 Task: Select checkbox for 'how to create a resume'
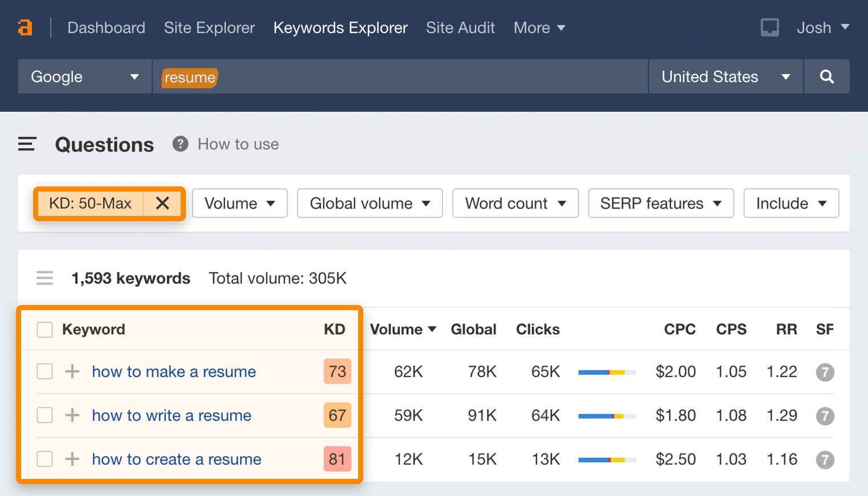44,459
